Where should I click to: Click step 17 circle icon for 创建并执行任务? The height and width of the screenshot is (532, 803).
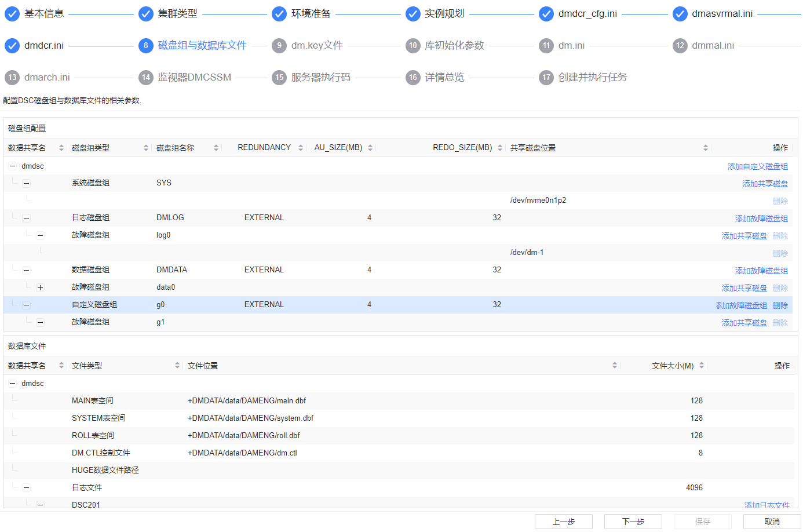click(x=546, y=78)
